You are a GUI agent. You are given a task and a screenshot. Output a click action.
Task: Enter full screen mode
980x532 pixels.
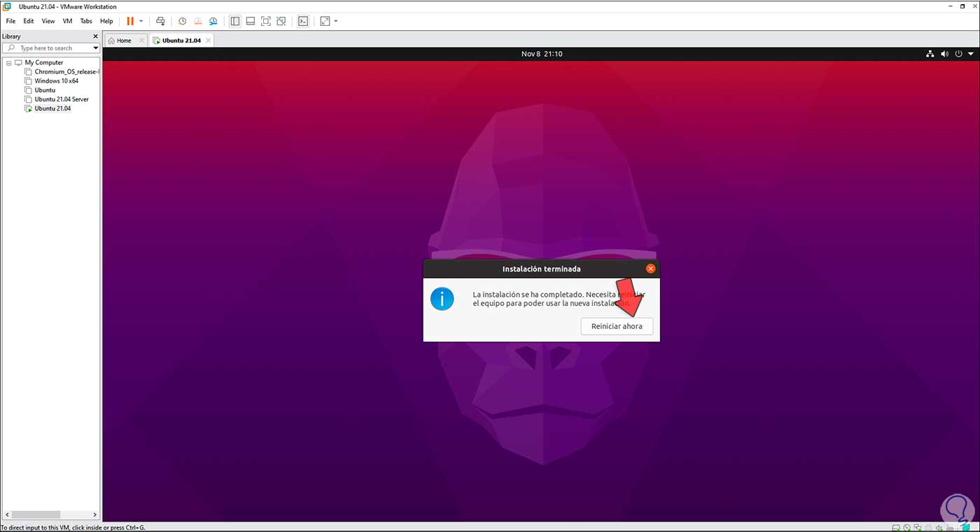(x=266, y=21)
